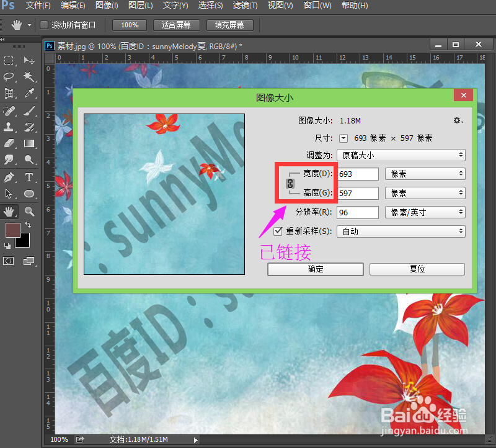Open the resample method 自动 dropdown

tap(401, 231)
